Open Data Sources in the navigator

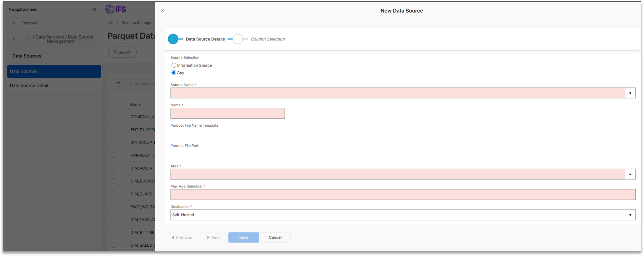(x=54, y=71)
